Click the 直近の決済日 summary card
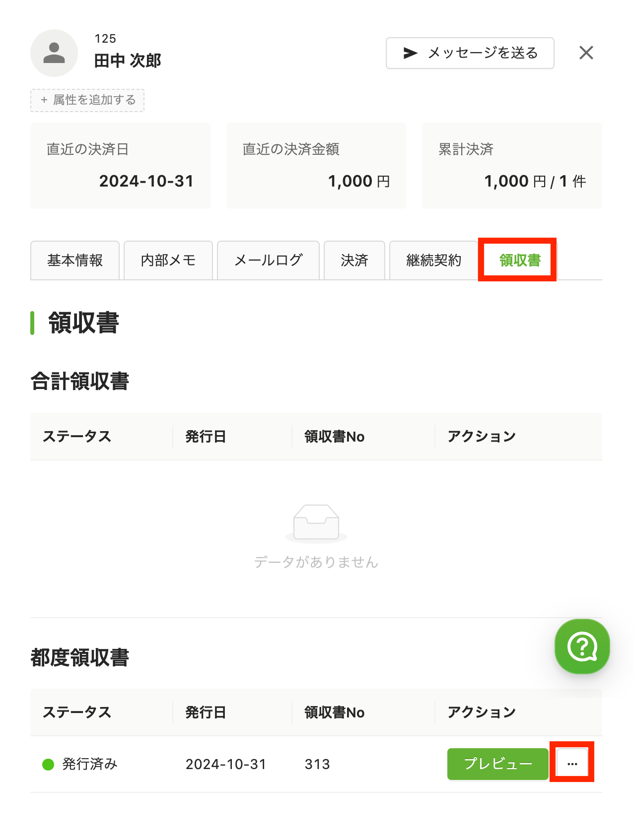The image size is (634, 840). (121, 166)
